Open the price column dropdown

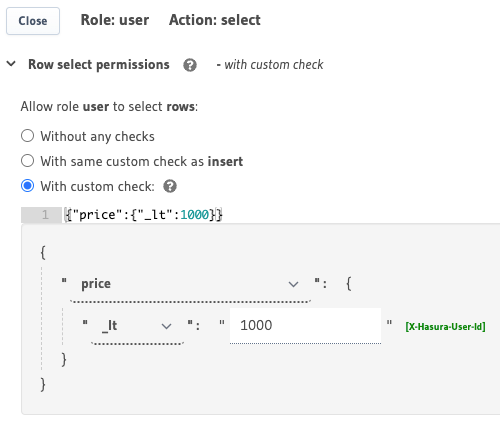[190, 284]
